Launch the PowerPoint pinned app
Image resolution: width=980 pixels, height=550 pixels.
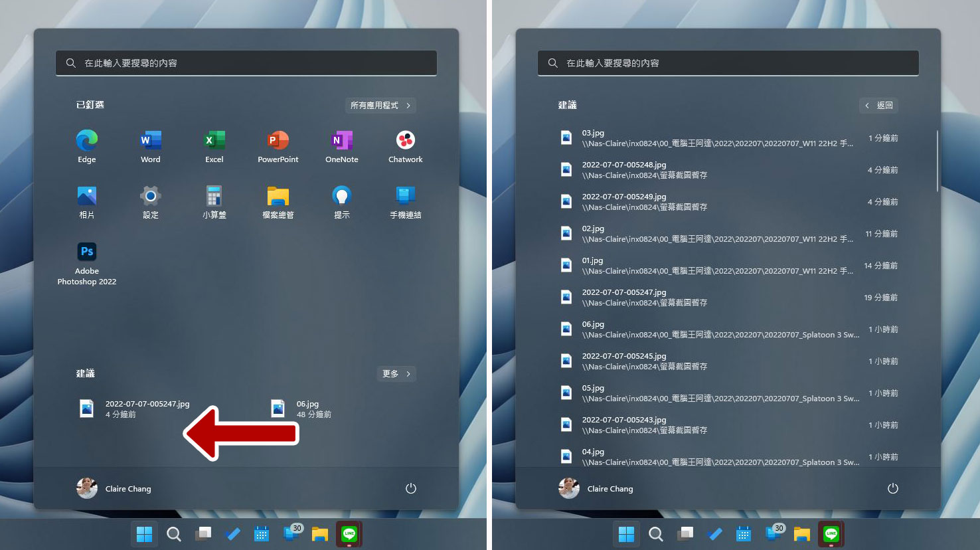pos(278,146)
